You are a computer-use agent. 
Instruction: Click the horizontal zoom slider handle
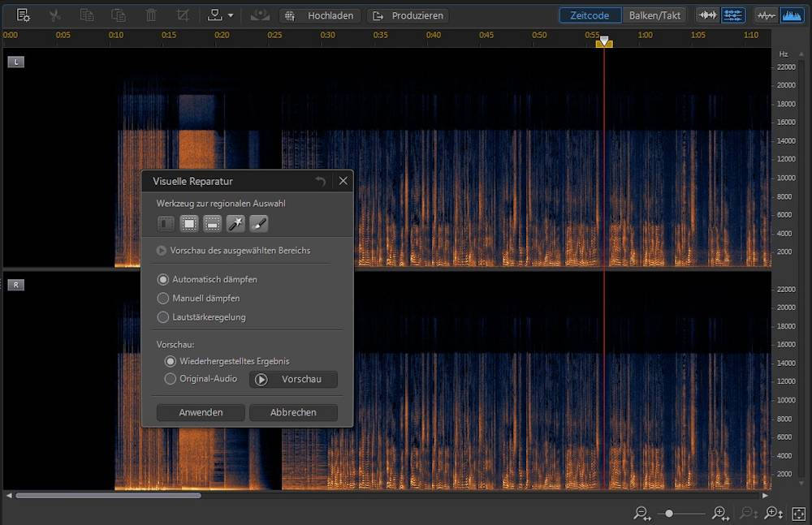pos(668,513)
